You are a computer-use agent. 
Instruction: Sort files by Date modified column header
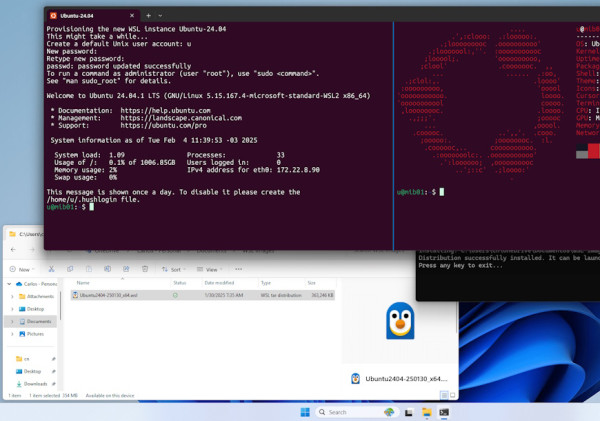pyautogui.click(x=219, y=283)
